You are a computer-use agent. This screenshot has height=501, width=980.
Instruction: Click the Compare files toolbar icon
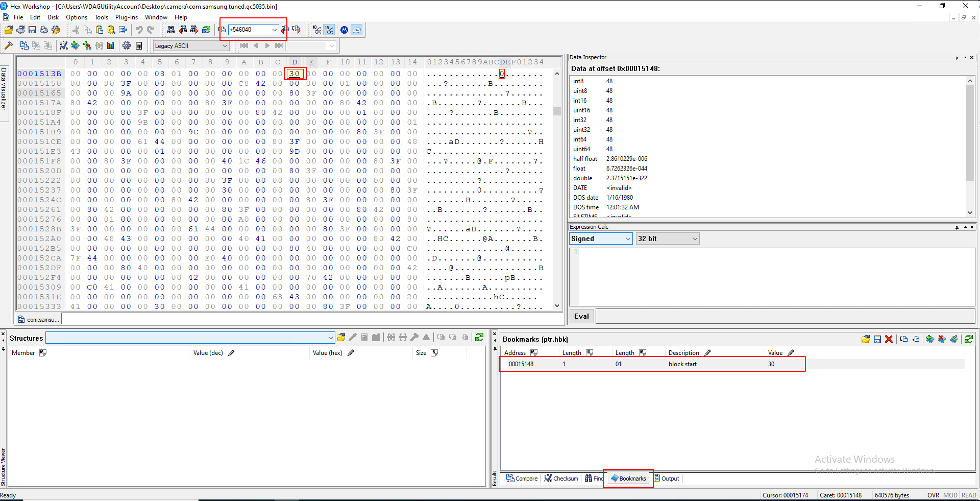point(24,45)
